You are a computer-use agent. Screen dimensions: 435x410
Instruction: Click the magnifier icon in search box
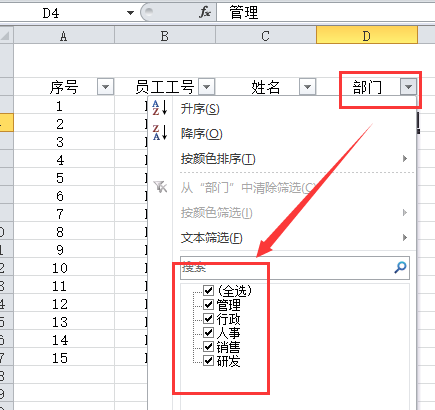pos(400,267)
